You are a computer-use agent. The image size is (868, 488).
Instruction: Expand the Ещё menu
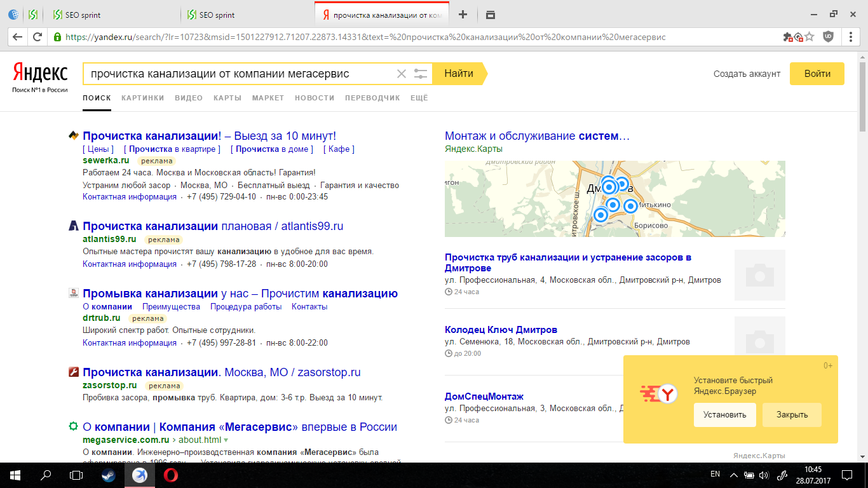419,98
